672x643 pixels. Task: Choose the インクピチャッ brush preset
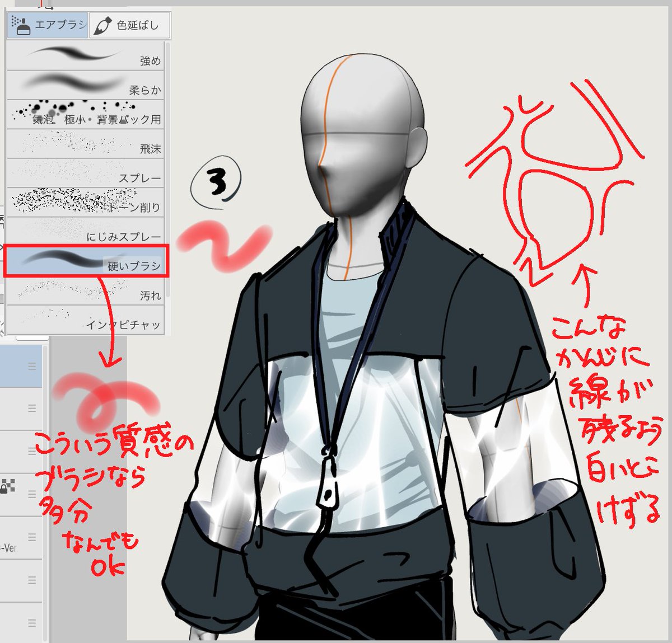tap(85, 320)
